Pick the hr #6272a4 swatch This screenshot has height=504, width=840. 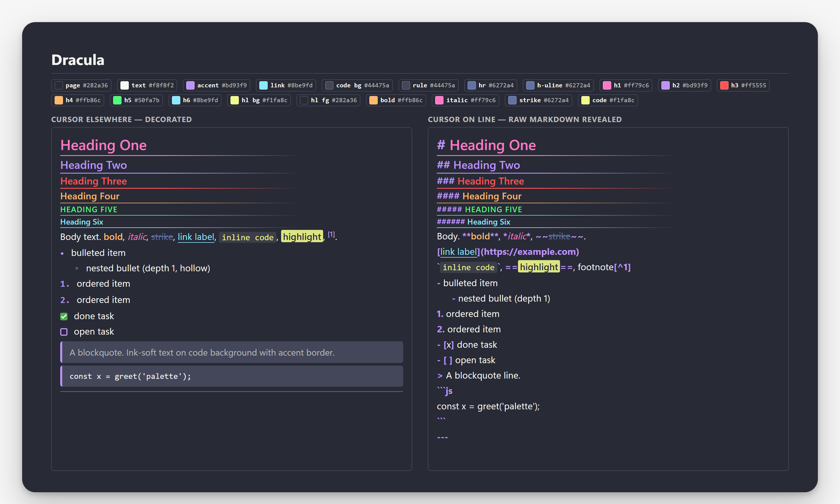[491, 85]
